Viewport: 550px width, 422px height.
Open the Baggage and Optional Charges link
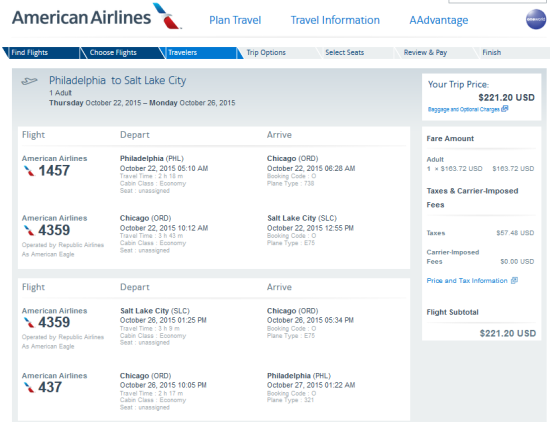(x=463, y=109)
